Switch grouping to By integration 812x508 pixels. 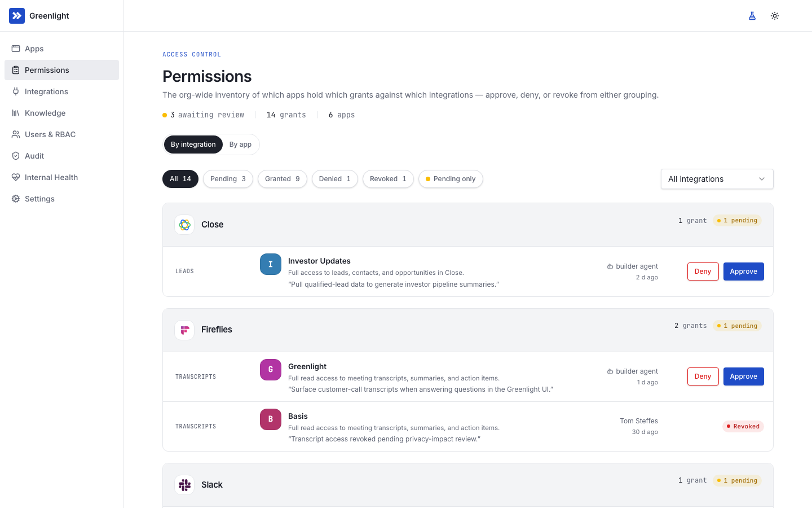pos(193,144)
